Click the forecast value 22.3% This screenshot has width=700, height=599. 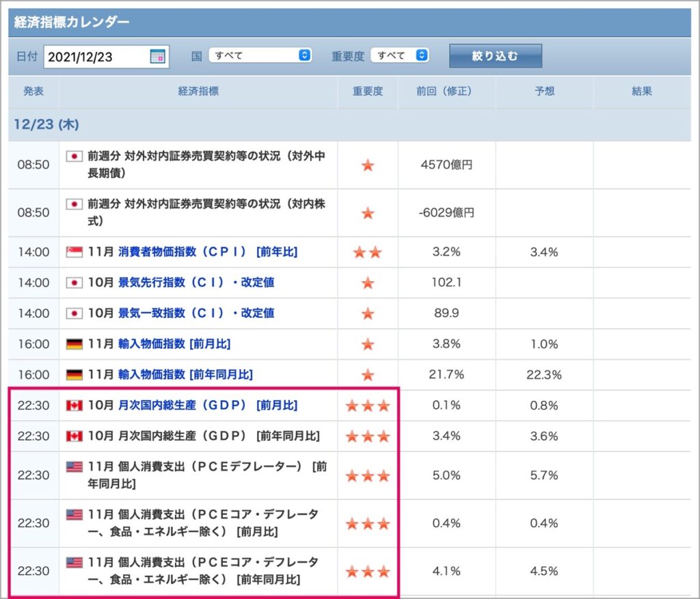point(544,375)
